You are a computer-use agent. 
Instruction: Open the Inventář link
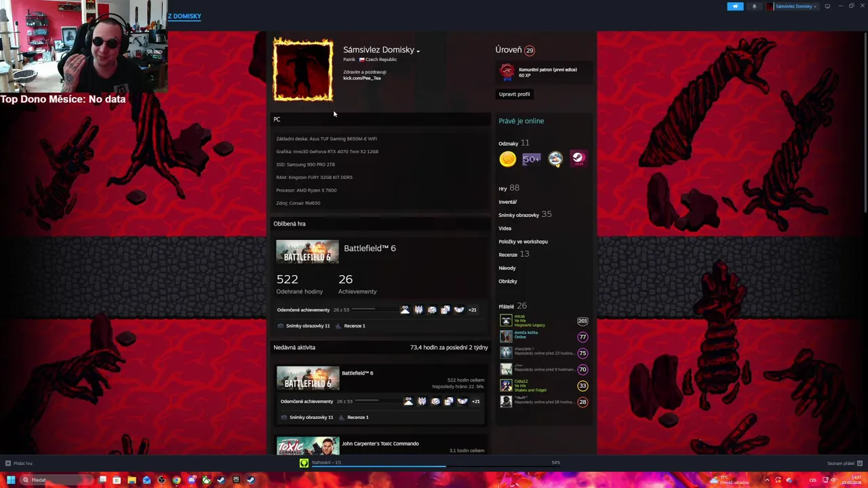[507, 202]
